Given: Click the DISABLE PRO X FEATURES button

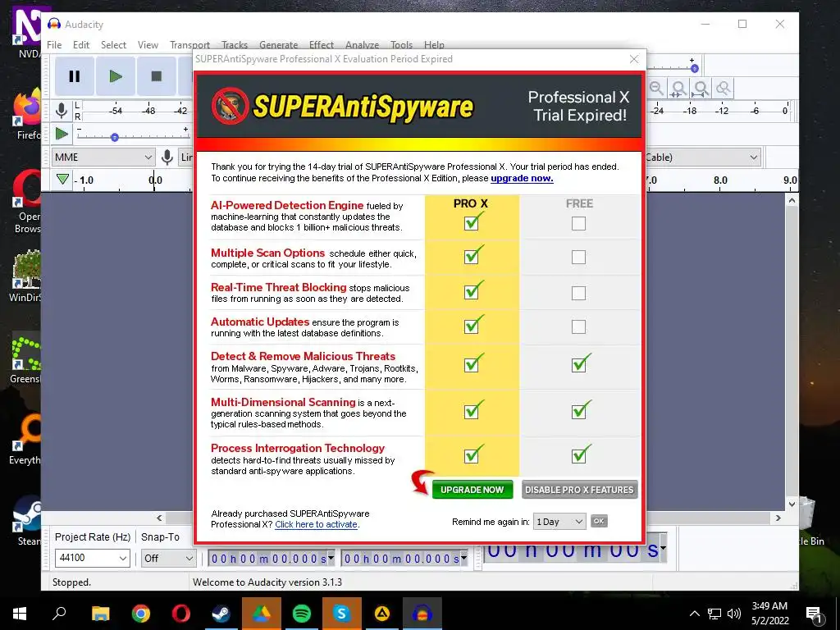Looking at the screenshot, I should [579, 490].
